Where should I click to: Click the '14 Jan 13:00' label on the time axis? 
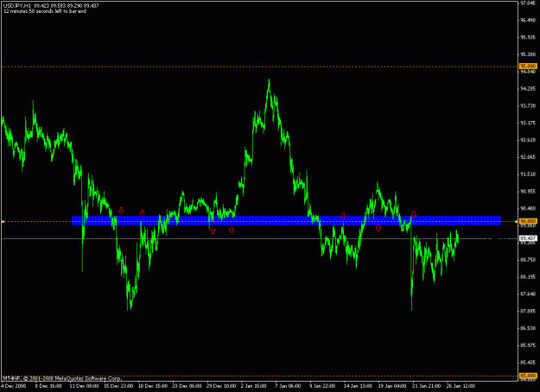click(359, 386)
